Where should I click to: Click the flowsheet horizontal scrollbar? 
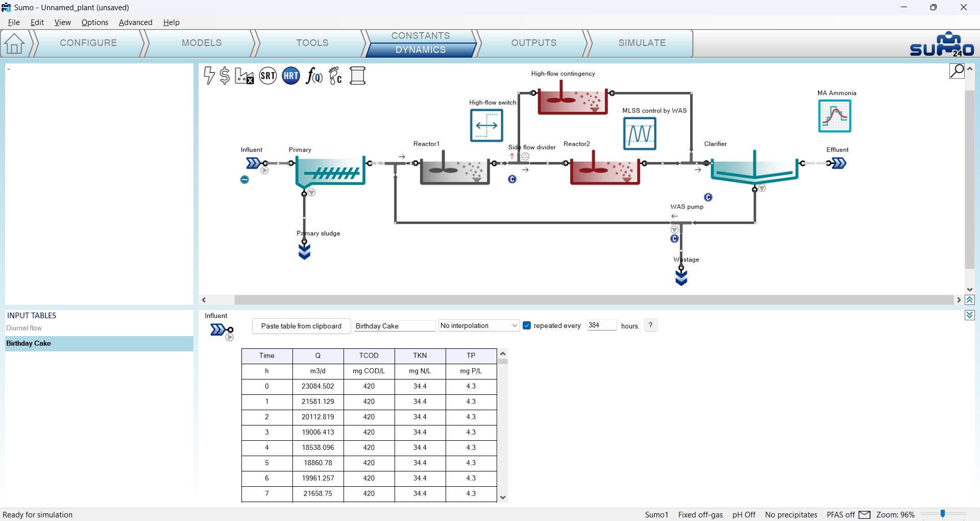coord(594,300)
